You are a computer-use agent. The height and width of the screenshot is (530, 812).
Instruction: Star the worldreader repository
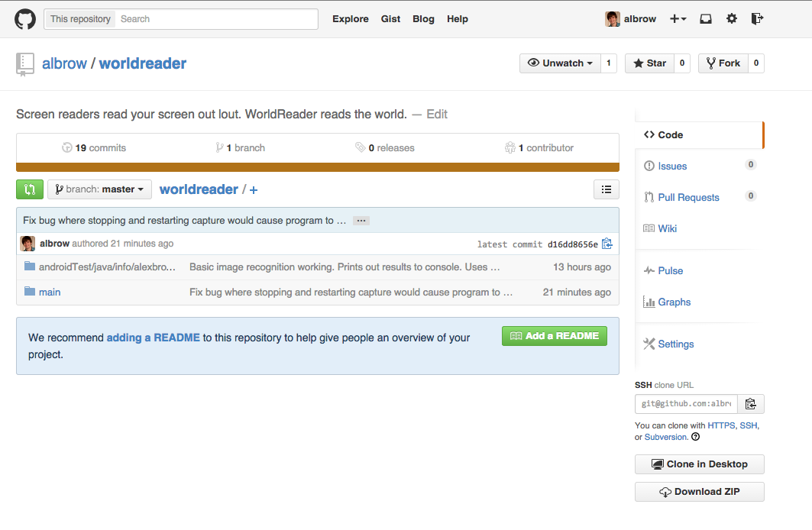(649, 63)
